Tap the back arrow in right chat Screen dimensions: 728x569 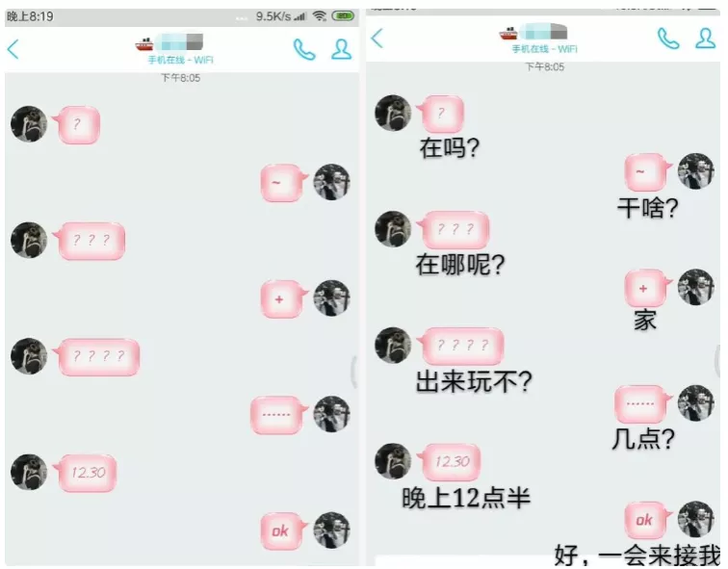tap(377, 39)
